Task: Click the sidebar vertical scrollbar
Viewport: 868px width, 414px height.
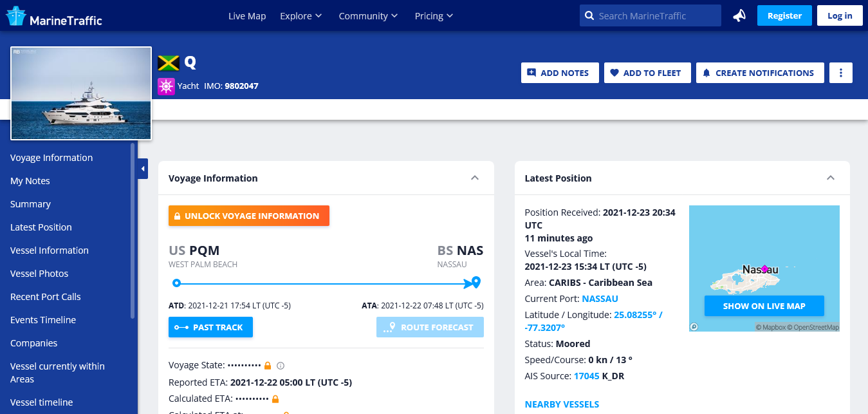Action: pos(133,231)
